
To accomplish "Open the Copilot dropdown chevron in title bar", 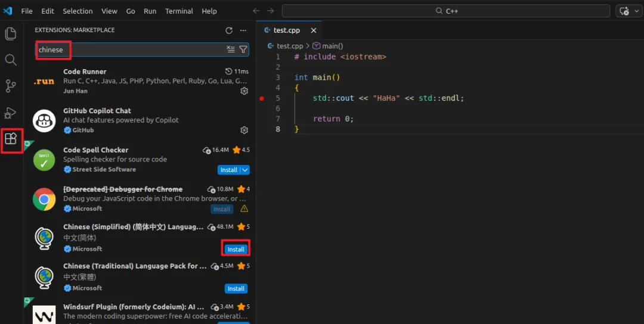I will coord(636,11).
